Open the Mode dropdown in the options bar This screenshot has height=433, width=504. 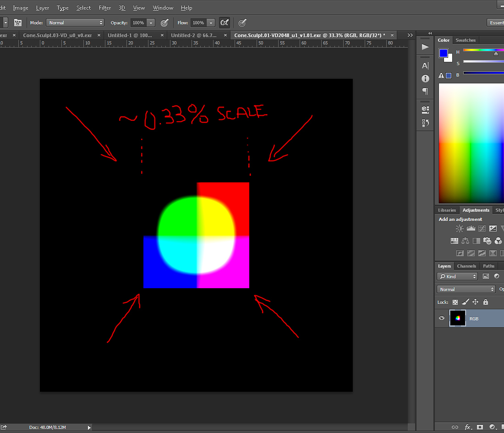pos(75,22)
